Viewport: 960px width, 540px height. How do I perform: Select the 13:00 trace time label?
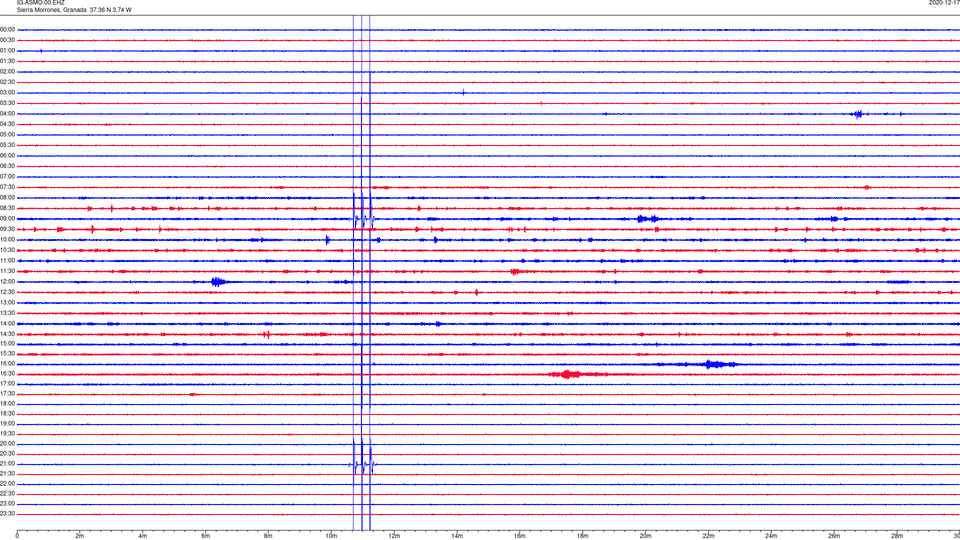(7, 302)
